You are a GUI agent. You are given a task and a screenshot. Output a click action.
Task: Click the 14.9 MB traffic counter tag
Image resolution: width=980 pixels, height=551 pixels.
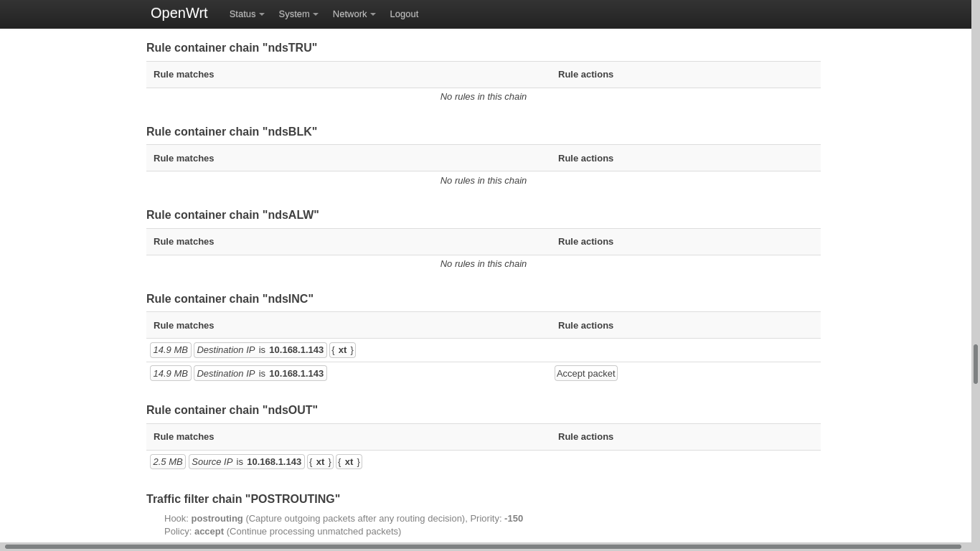(170, 349)
